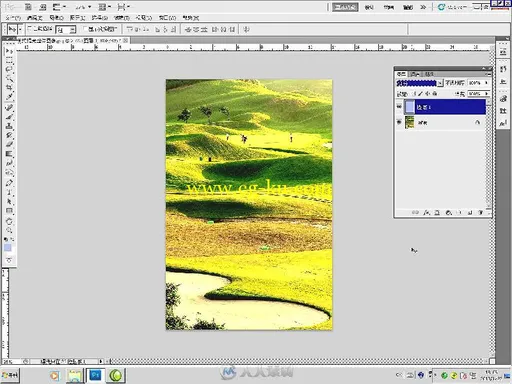This screenshot has height=384, width=512.
Task: Open the screen mode dropdown in the application bar
Action: tap(123, 7)
